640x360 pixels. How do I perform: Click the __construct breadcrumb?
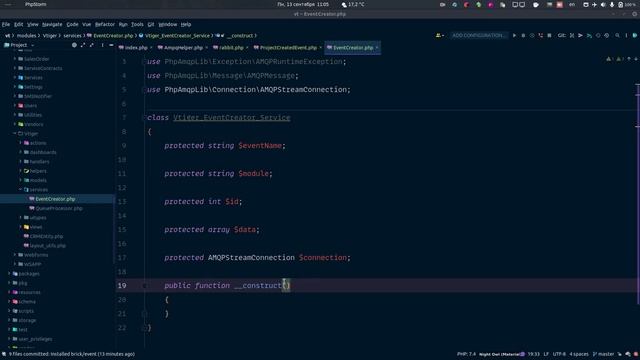[x=240, y=36]
